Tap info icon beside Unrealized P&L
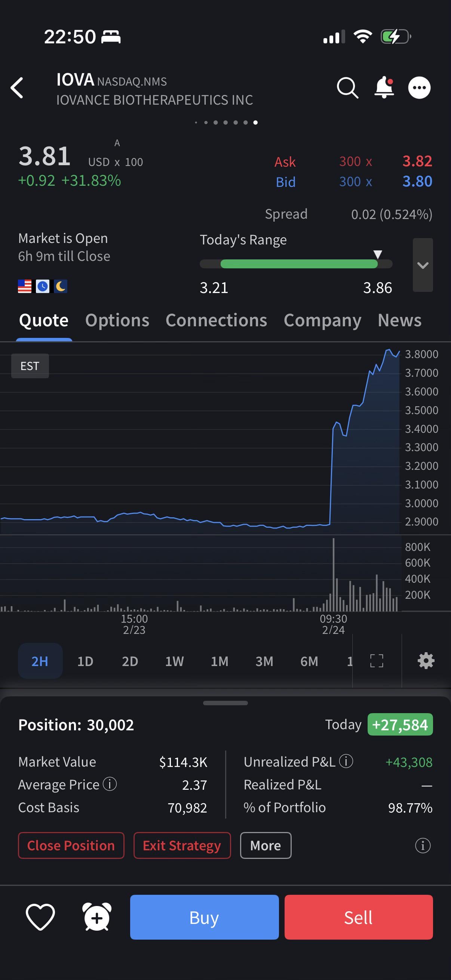The width and height of the screenshot is (451, 980). coord(346,761)
